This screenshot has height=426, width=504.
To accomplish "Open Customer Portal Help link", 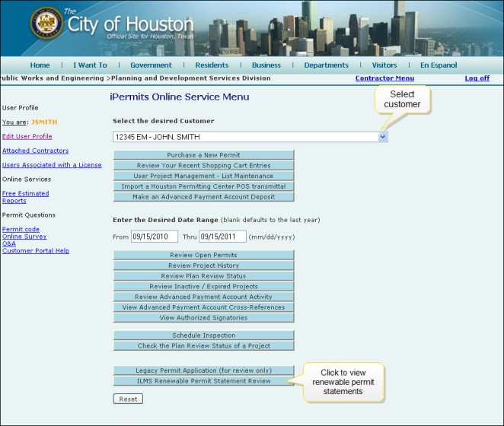I will pyautogui.click(x=35, y=250).
